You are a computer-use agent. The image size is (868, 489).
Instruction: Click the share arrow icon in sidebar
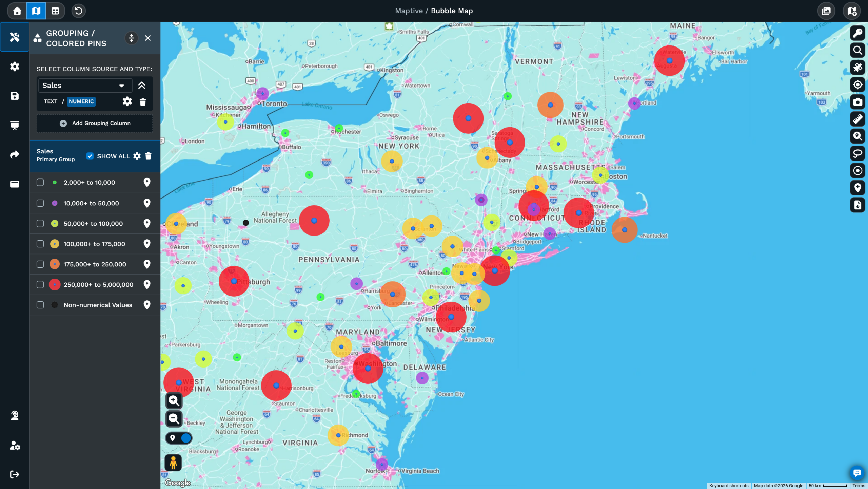[x=15, y=155]
